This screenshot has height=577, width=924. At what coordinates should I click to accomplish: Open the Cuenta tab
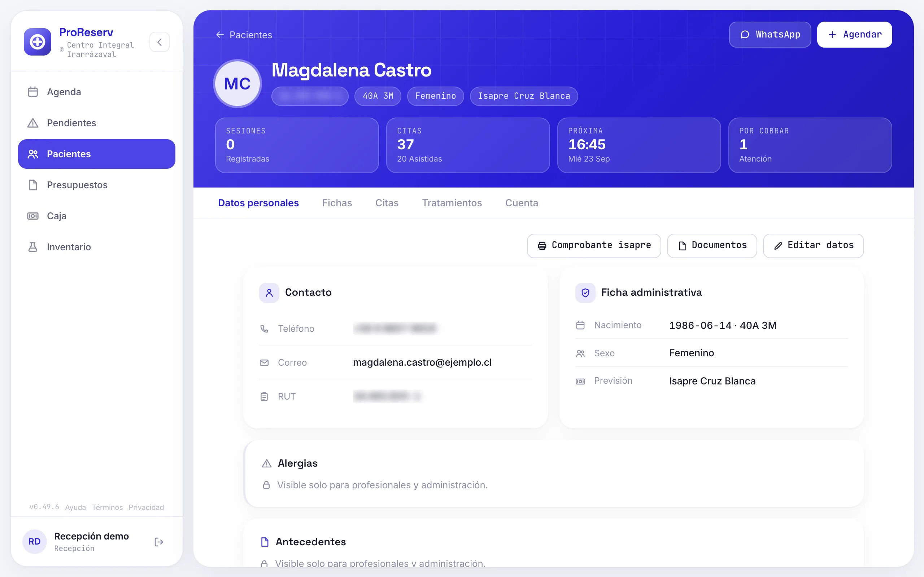522,203
